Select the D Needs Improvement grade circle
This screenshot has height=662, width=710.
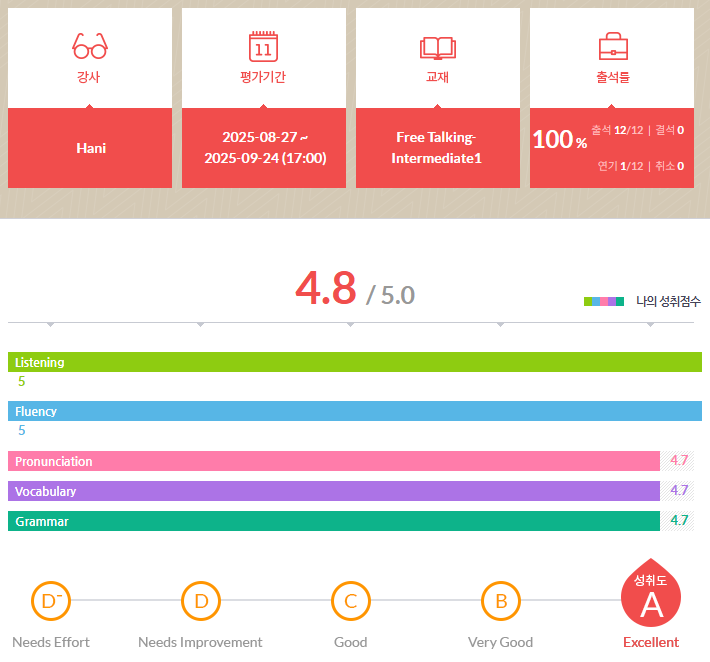click(x=200, y=601)
